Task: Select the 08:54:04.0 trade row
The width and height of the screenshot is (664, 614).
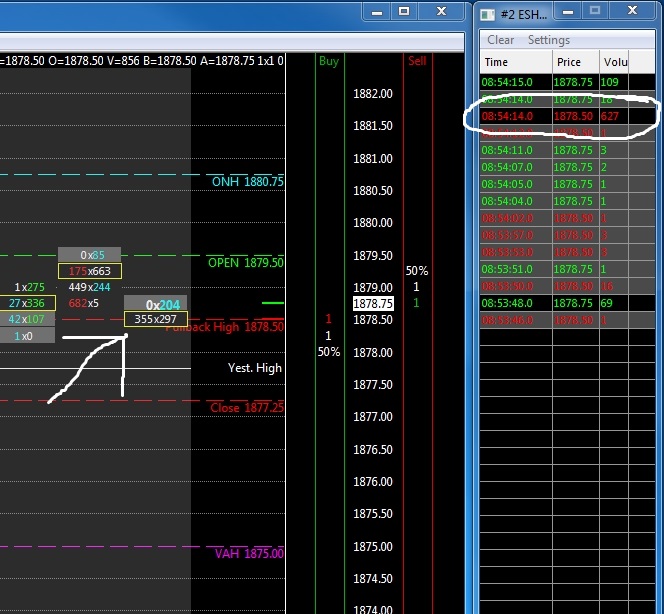Action: click(x=567, y=201)
